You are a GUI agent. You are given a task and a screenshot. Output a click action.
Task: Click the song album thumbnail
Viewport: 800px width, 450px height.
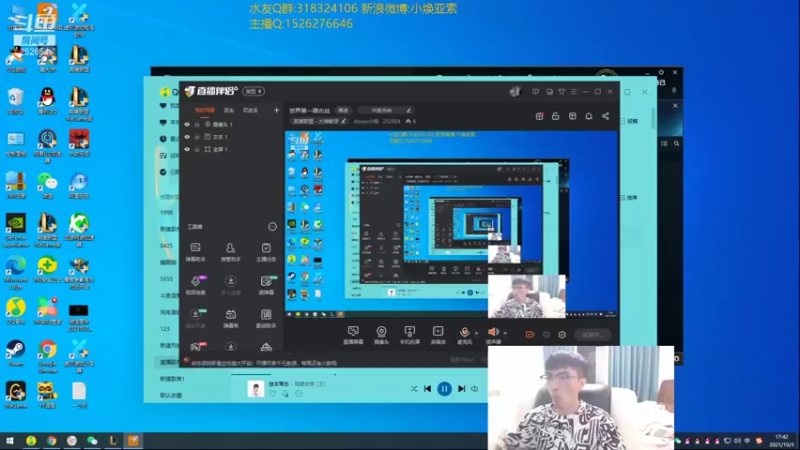click(256, 389)
